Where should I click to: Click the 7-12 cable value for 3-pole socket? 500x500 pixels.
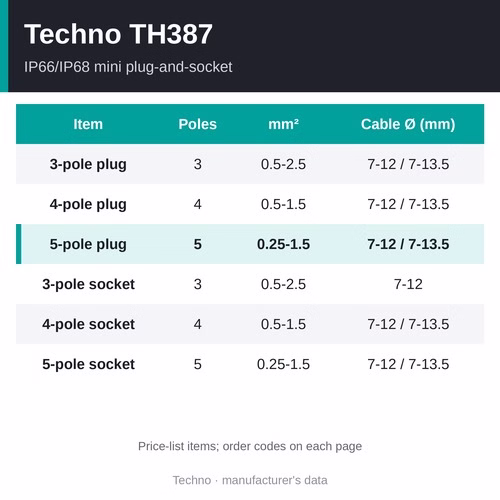coord(408,284)
